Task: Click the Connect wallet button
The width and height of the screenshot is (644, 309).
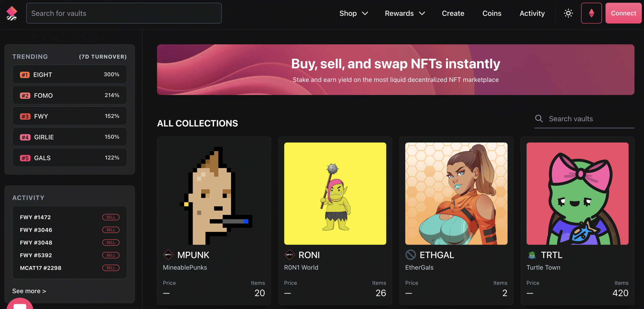Action: (x=623, y=13)
